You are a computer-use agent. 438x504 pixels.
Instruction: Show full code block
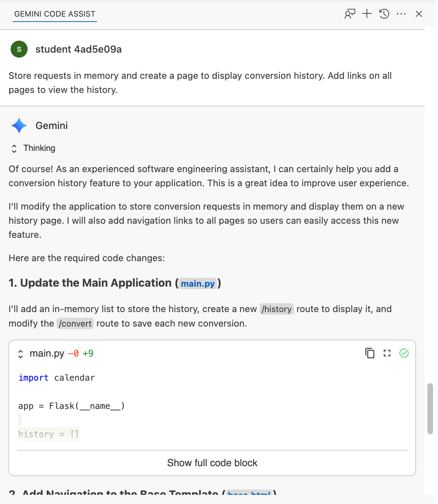(212, 463)
